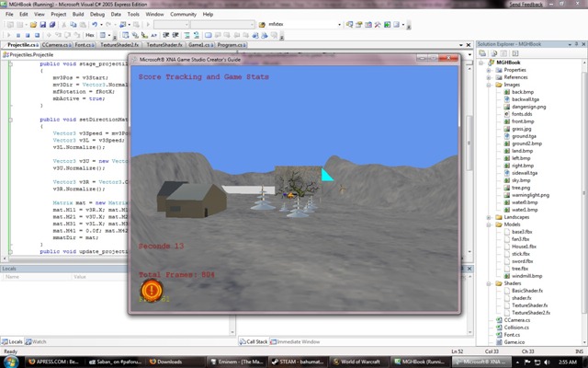Click the MGHBook (Running) taskbar button
Image resolution: width=588 pixels, height=368 pixels.
coord(420,362)
